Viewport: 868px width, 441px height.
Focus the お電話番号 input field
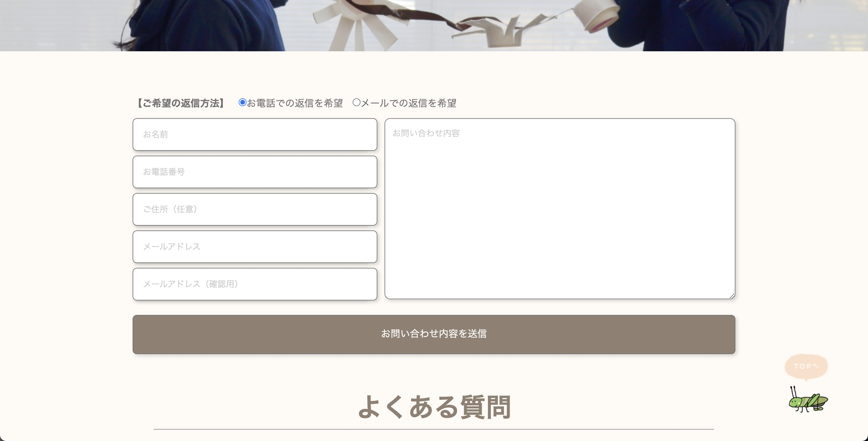[x=255, y=172]
